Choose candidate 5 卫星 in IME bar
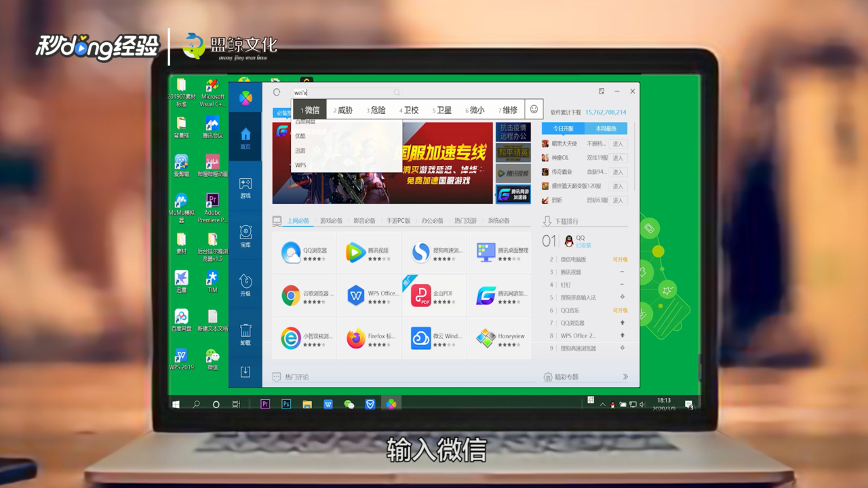 (x=442, y=110)
